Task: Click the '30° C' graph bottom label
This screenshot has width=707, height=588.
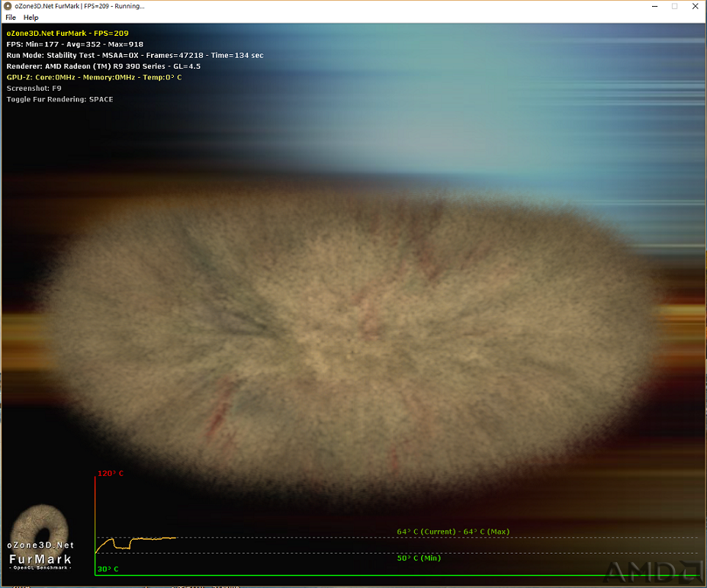Action: click(108, 569)
